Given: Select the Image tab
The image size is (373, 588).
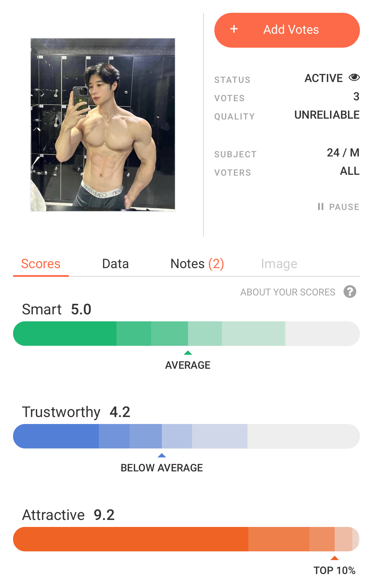Looking at the screenshot, I should (279, 264).
